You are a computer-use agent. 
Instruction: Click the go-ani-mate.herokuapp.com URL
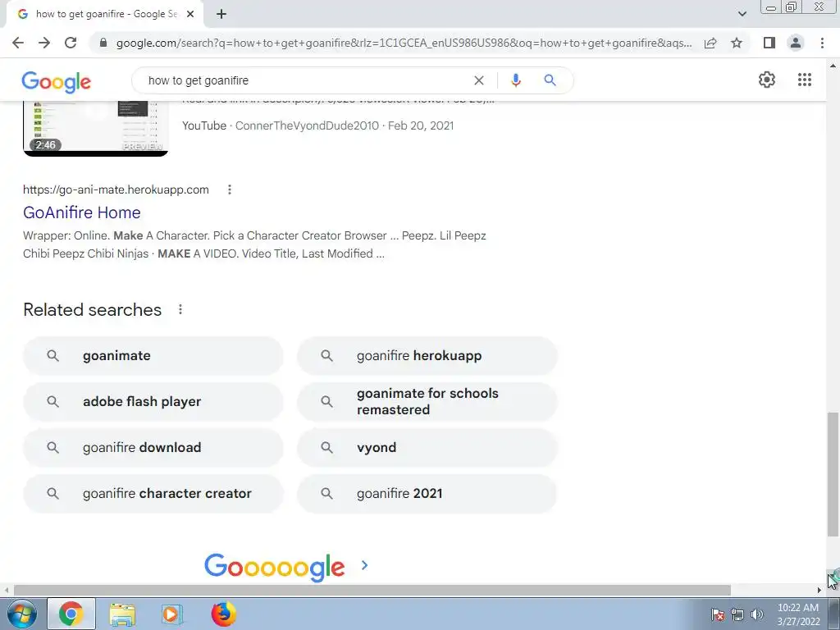pos(116,189)
